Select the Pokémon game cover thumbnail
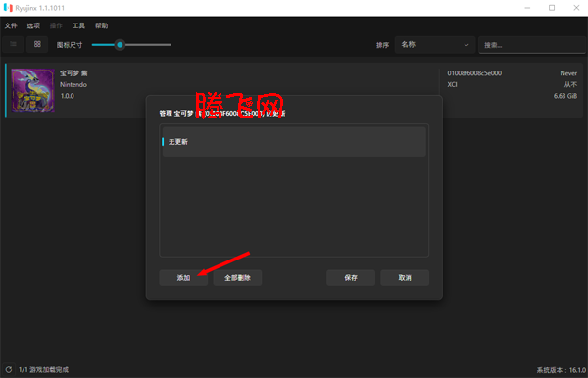 tap(33, 90)
